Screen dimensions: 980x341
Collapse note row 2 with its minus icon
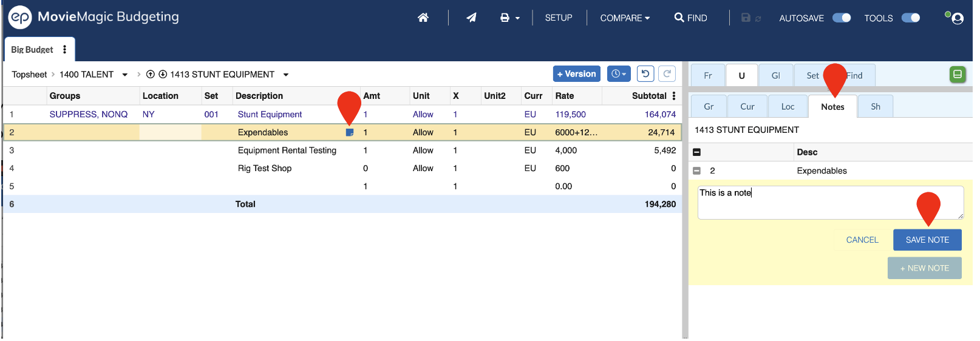697,170
